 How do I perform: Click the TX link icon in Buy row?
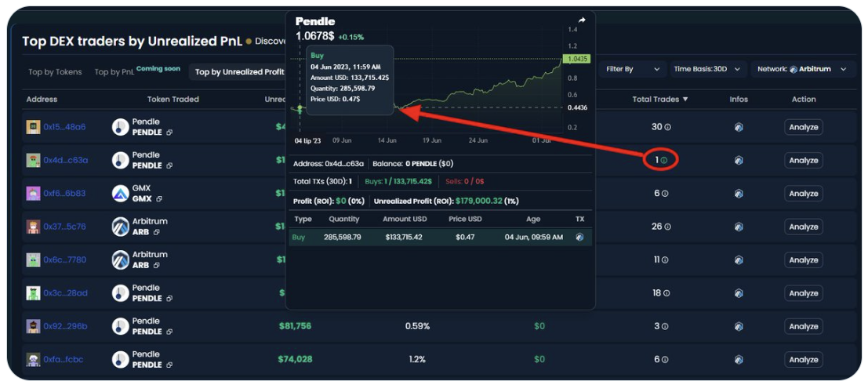pos(579,237)
